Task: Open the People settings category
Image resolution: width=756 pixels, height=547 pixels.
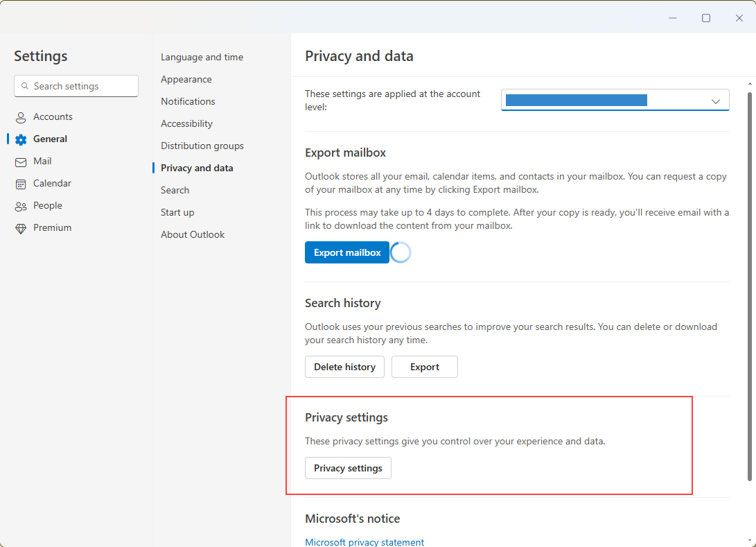Action: pos(48,205)
